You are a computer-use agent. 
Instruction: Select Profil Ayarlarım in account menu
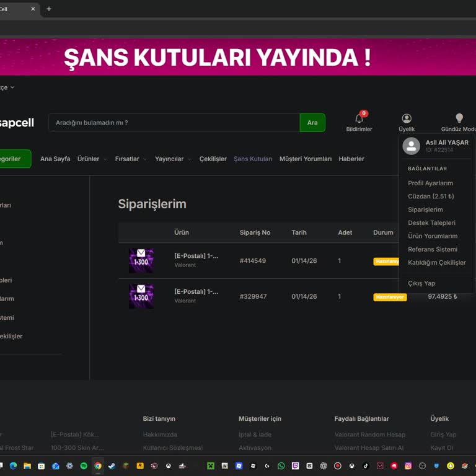tap(430, 183)
